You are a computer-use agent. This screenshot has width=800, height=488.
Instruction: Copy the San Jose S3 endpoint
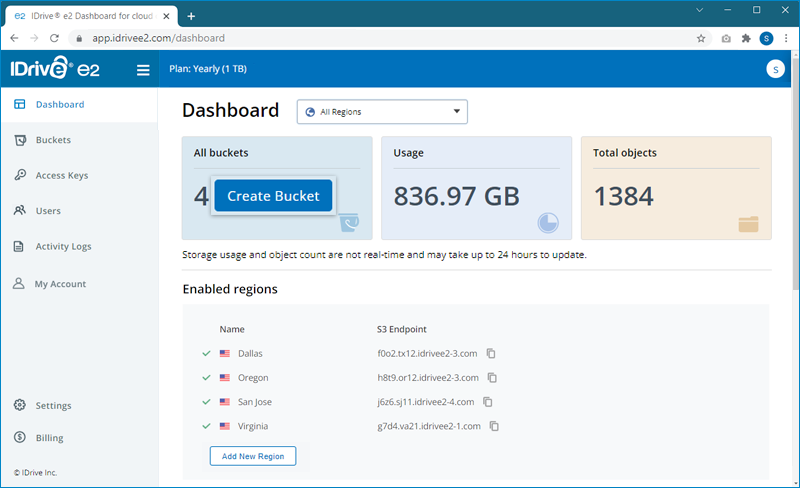tap(488, 402)
